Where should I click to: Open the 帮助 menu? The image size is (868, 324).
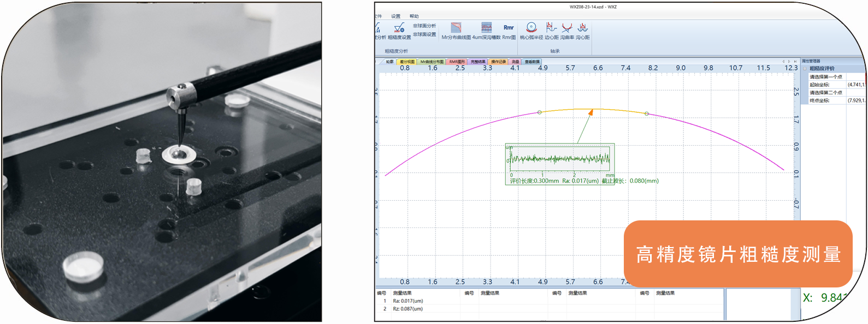pyautogui.click(x=414, y=16)
